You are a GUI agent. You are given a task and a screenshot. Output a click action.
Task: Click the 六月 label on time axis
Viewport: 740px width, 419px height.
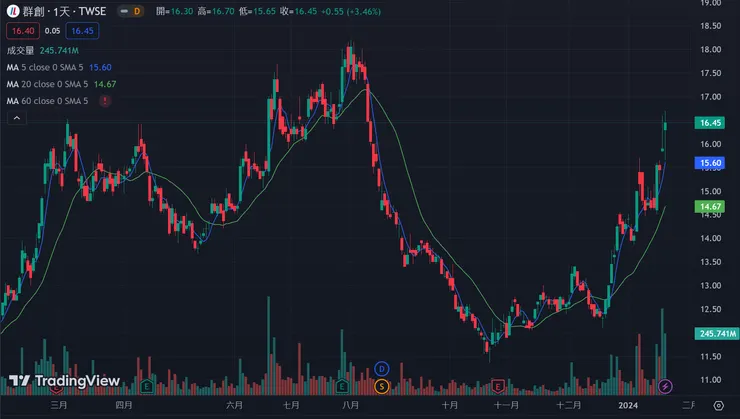(x=235, y=405)
